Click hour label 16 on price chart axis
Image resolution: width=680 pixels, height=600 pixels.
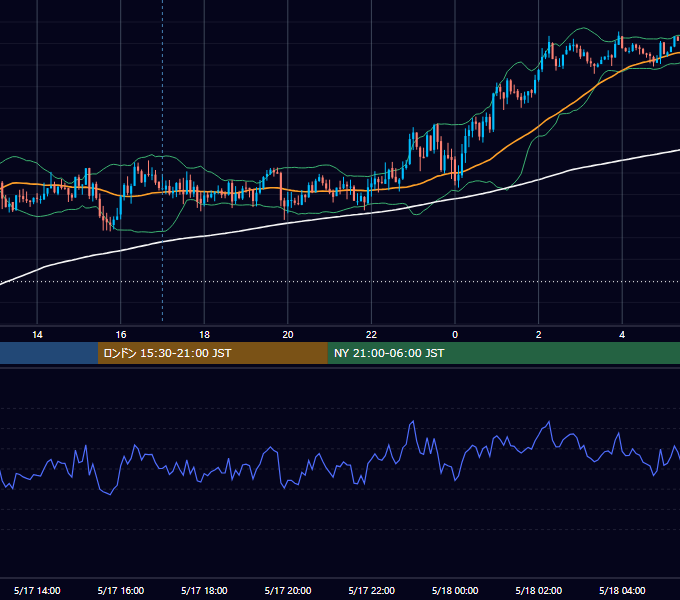click(121, 335)
